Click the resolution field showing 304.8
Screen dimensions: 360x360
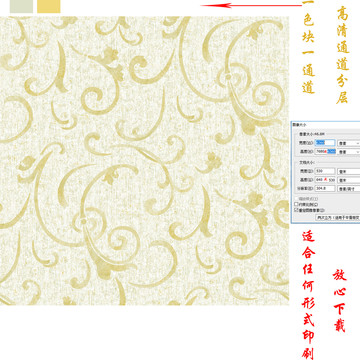click(325, 188)
